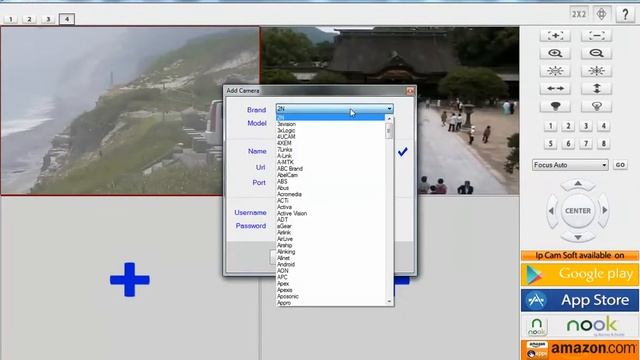This screenshot has width=640, height=360.
Task: Turn camera light on with outlined bulb icon
Action: 596,107
